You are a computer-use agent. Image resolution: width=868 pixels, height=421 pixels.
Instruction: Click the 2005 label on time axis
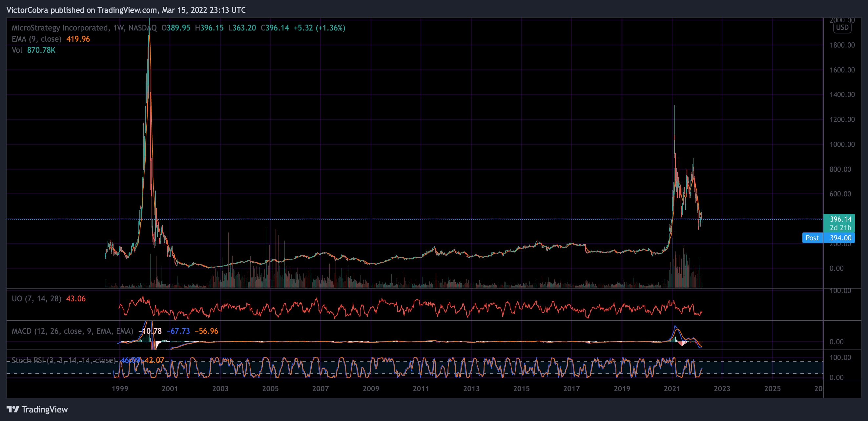coord(271,389)
